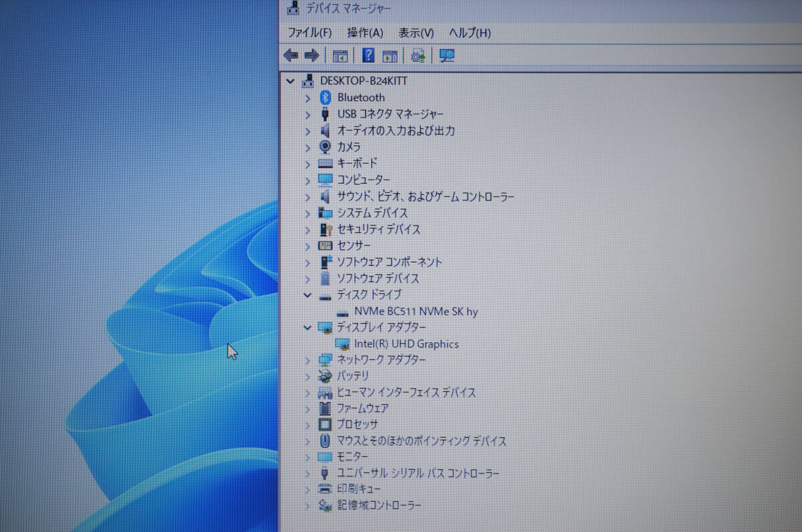Click the 印刷キュー printer icon
This screenshot has height=532, width=802.
(x=325, y=489)
